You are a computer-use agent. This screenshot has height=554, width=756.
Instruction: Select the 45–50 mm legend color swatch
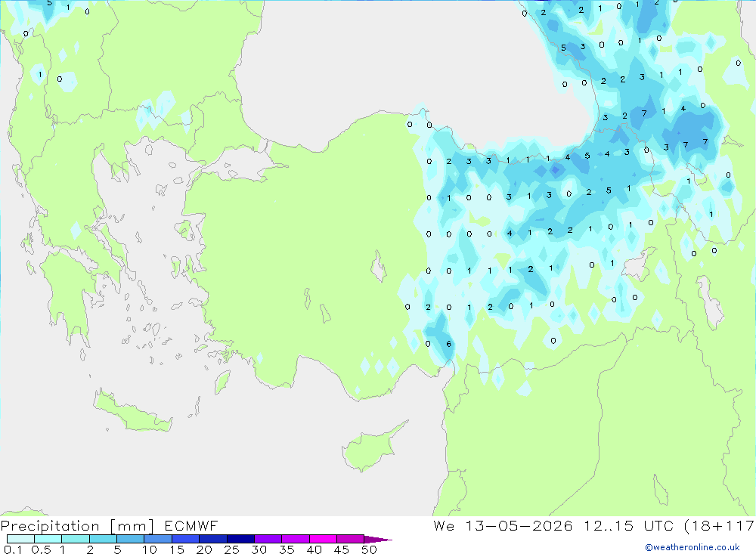351,539
